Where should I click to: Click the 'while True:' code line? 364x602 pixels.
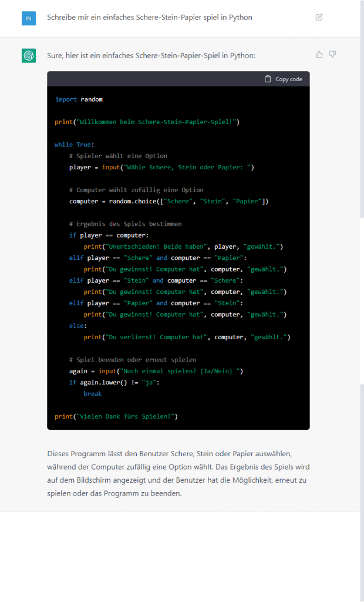(74, 145)
